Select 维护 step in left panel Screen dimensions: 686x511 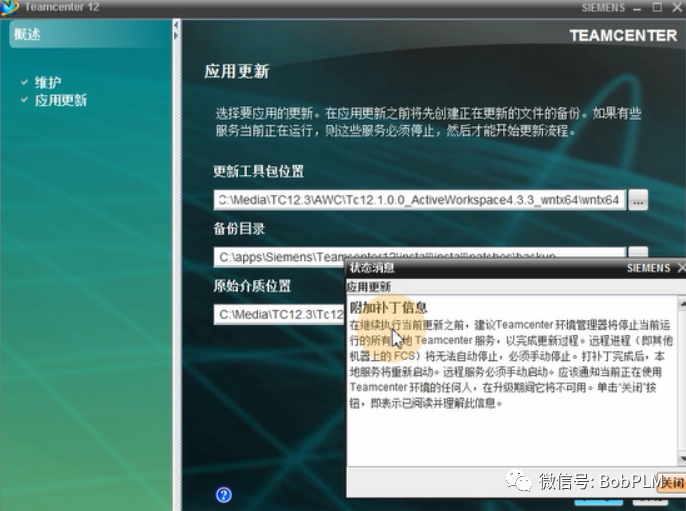coord(48,82)
